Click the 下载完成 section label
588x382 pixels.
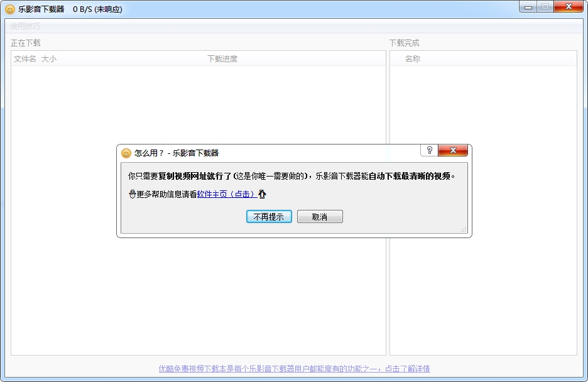coord(404,43)
